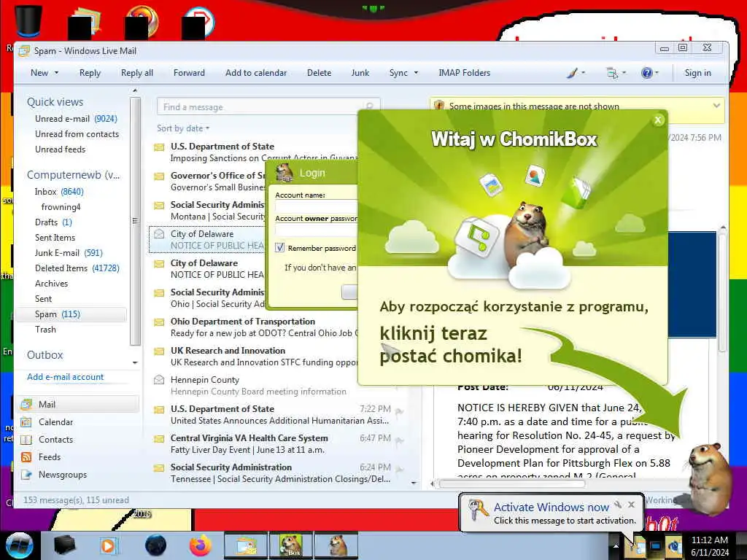Open the menus icon in toolbar
Image resolution: width=747 pixels, height=560 pixels.
(x=612, y=73)
